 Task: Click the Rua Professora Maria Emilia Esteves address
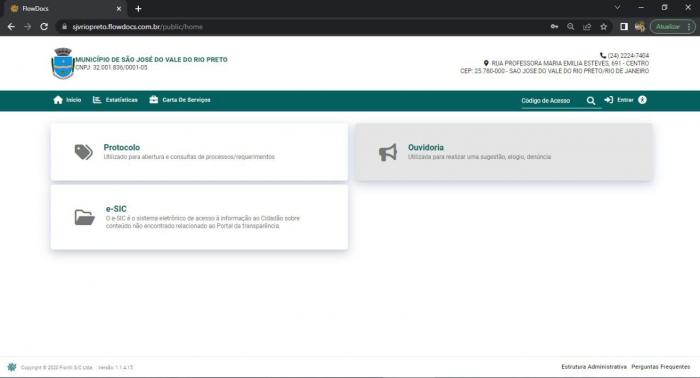[x=570, y=63]
